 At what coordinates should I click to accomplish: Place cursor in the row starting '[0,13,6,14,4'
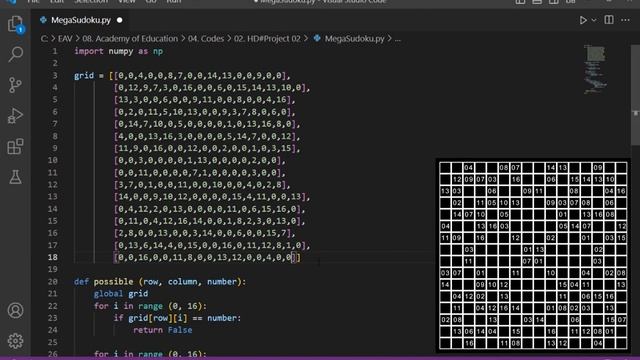click(212, 245)
